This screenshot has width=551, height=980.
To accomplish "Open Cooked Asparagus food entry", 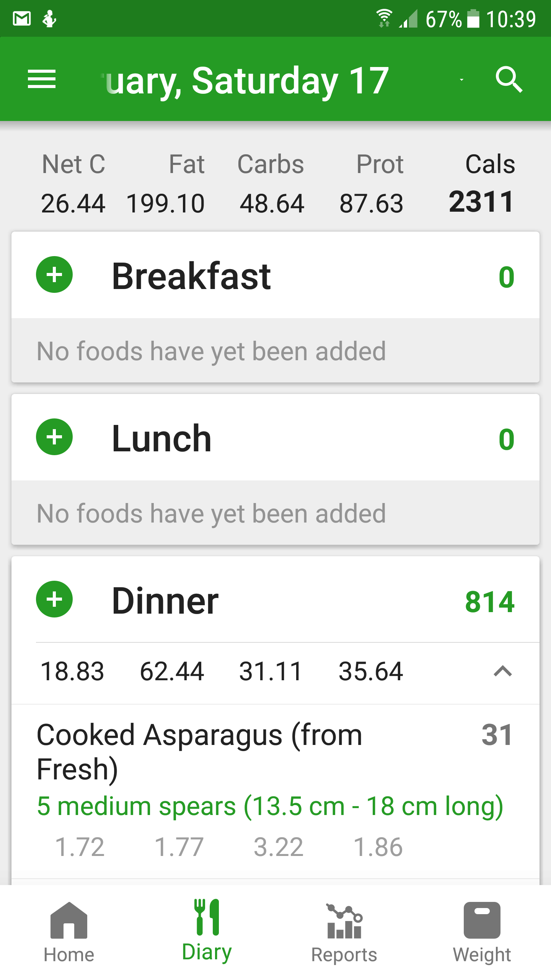I will (199, 751).
